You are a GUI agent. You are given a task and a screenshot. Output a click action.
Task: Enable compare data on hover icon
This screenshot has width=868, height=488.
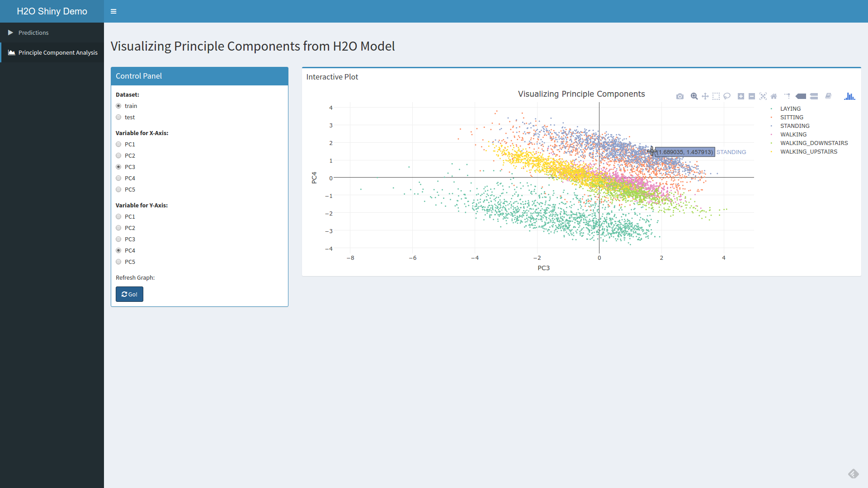tap(814, 96)
